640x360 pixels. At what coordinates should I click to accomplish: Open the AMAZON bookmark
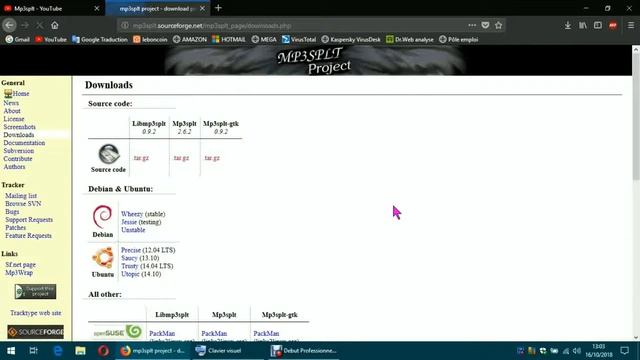pyautogui.click(x=190, y=40)
